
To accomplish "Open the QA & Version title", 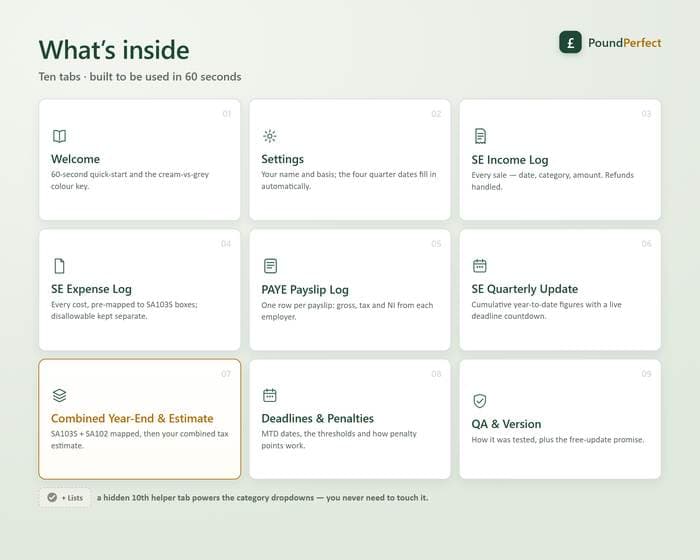I will click(x=506, y=424).
